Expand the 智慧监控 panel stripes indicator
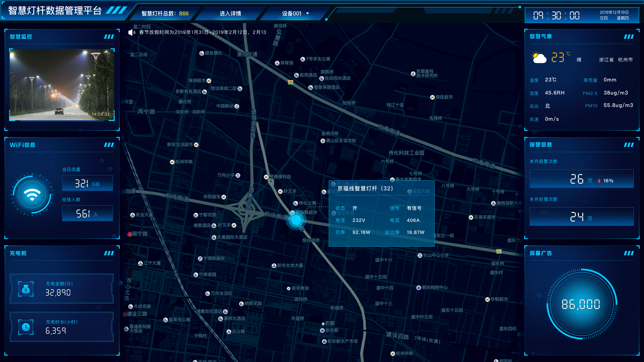Screen dimensions: 644x362 [x=109, y=37]
